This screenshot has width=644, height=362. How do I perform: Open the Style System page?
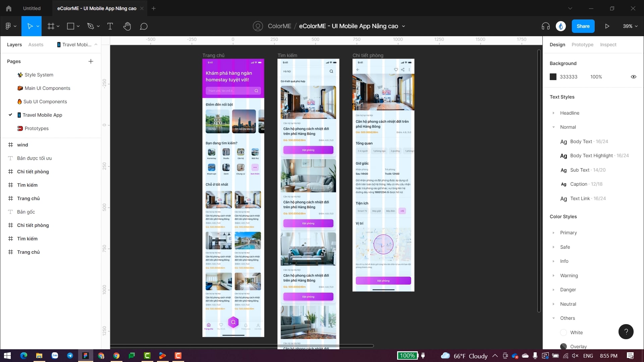point(39,75)
